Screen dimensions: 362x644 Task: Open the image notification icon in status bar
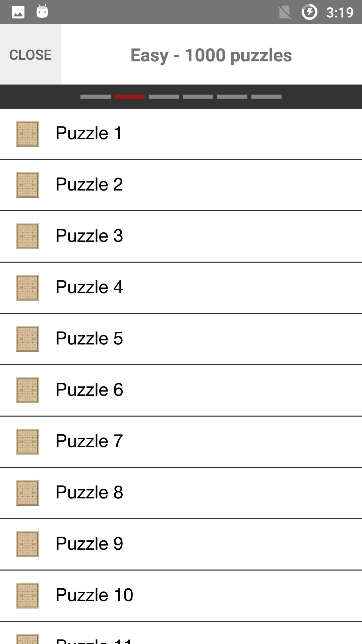click(18, 12)
